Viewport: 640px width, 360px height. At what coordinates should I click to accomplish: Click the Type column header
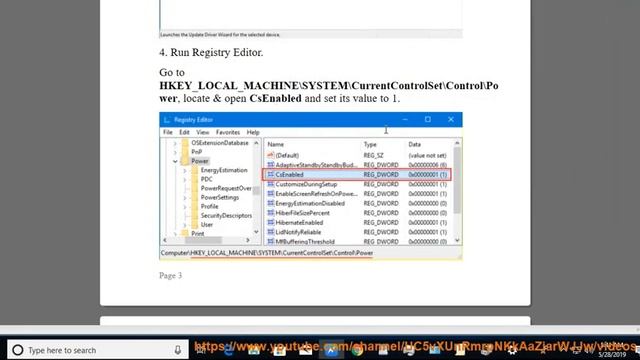[370, 144]
